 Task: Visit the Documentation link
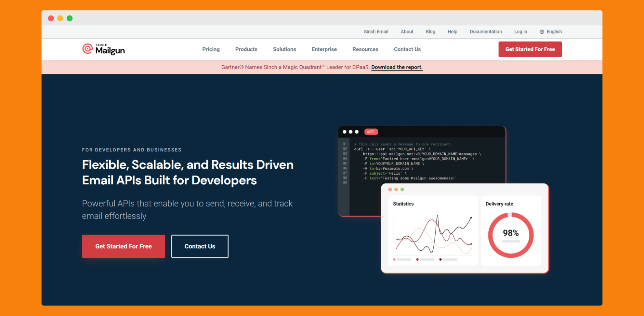tap(485, 32)
